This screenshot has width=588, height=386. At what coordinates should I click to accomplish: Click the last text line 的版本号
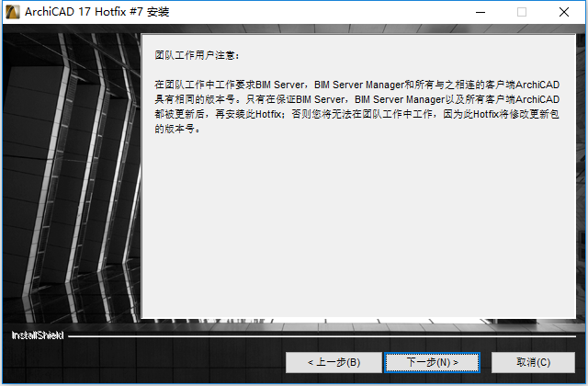(177, 129)
